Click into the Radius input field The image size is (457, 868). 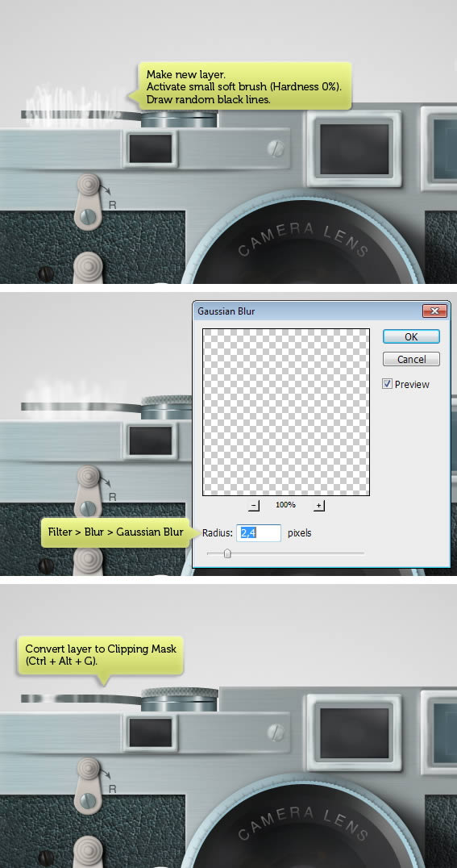pos(259,533)
